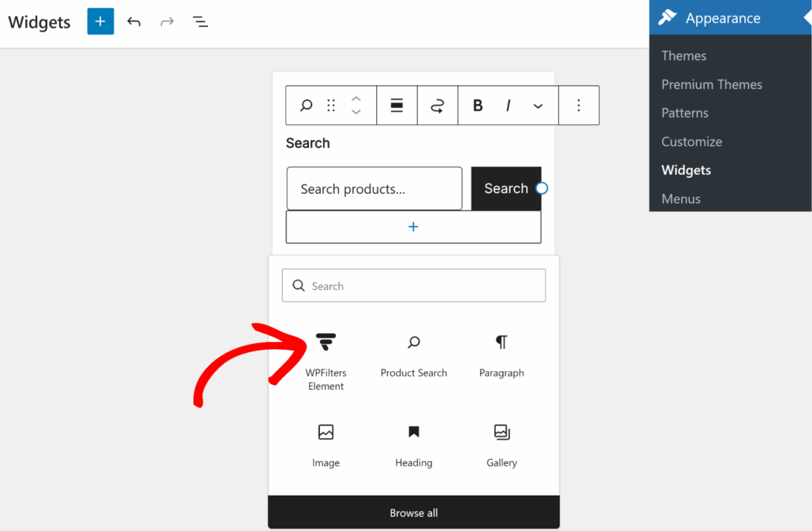Open the block options kebab menu
The image size is (812, 531).
(x=579, y=105)
